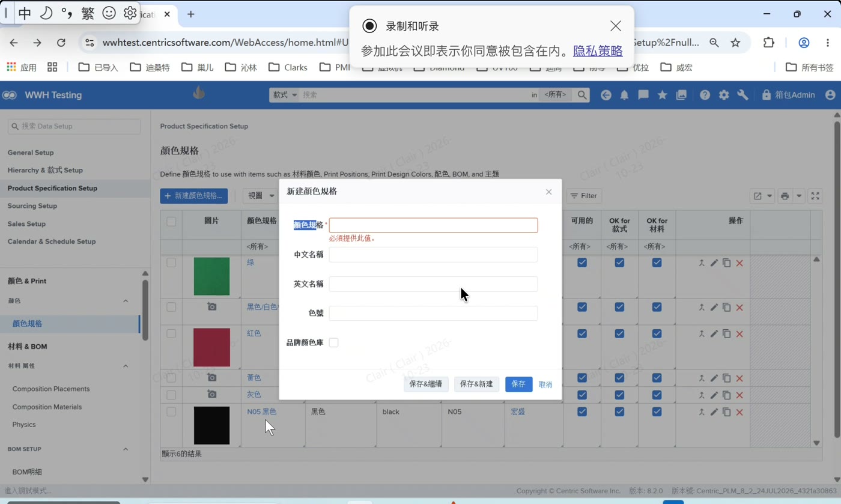Go back using header back-arrow circle icon

[606, 95]
